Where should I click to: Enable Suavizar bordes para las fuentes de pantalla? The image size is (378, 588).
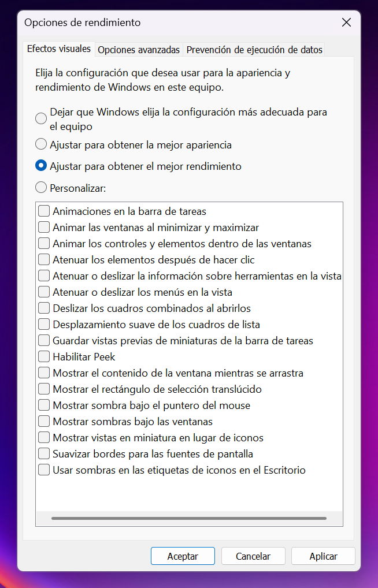(x=44, y=454)
